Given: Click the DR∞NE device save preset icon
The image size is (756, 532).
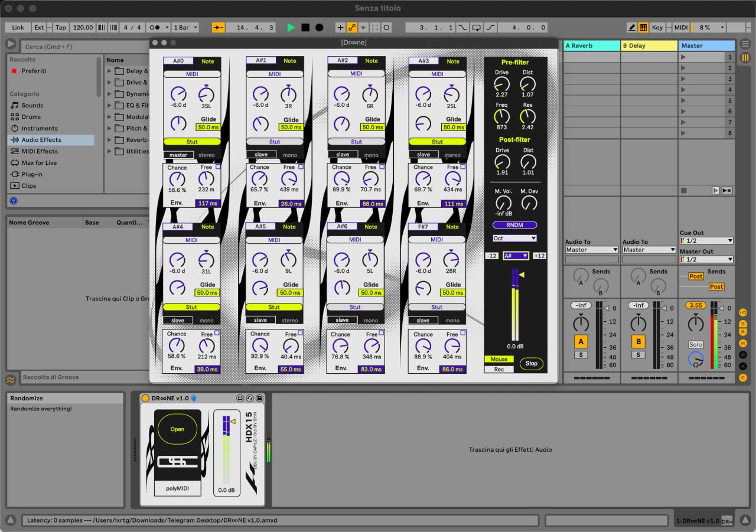Looking at the screenshot, I should coord(259,399).
